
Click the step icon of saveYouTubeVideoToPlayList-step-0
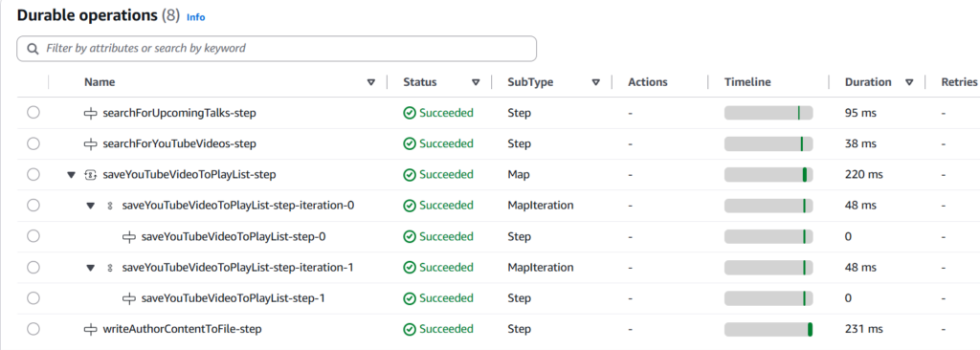pyautogui.click(x=129, y=237)
